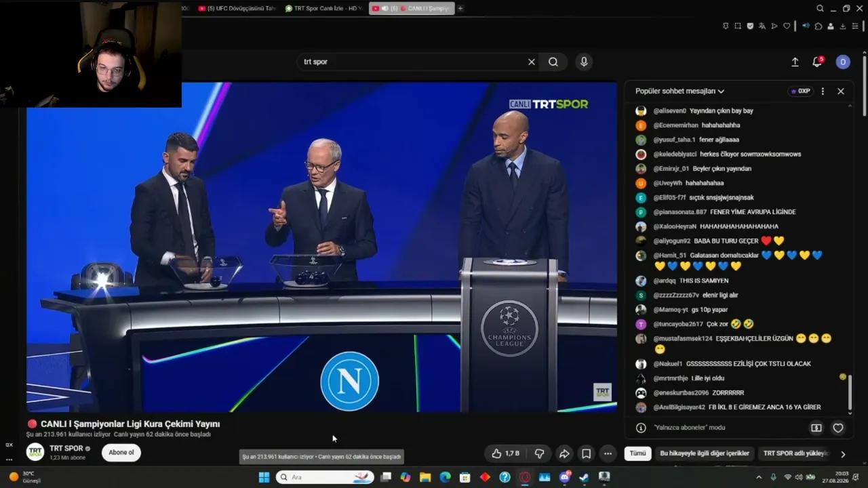Select 'TRT SPOR adlı yükleyic...' chip

(796, 453)
